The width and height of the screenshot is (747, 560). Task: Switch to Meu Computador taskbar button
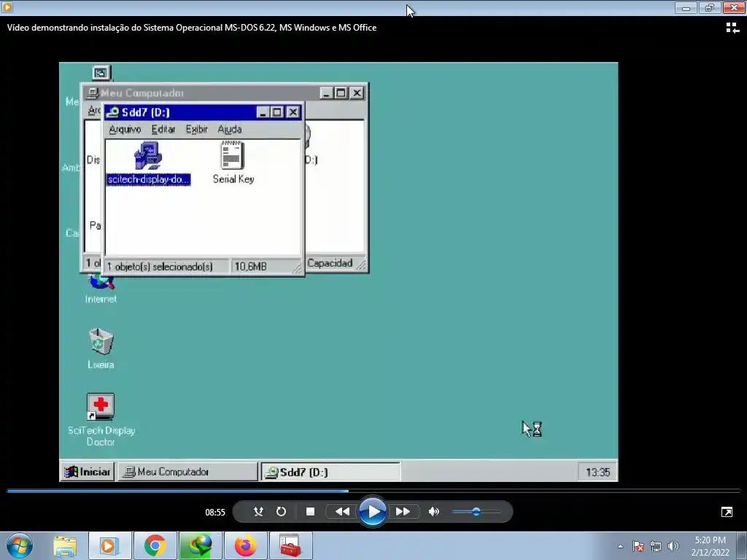[187, 472]
